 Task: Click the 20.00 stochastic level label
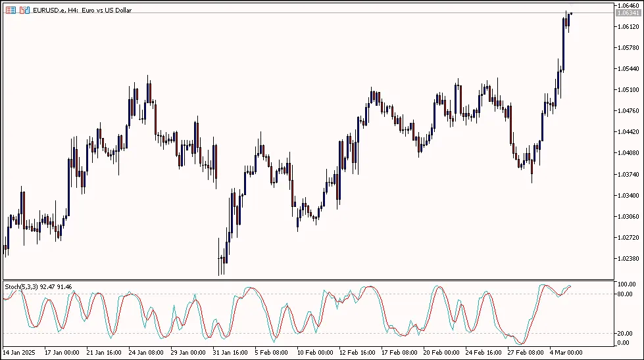[625, 333]
